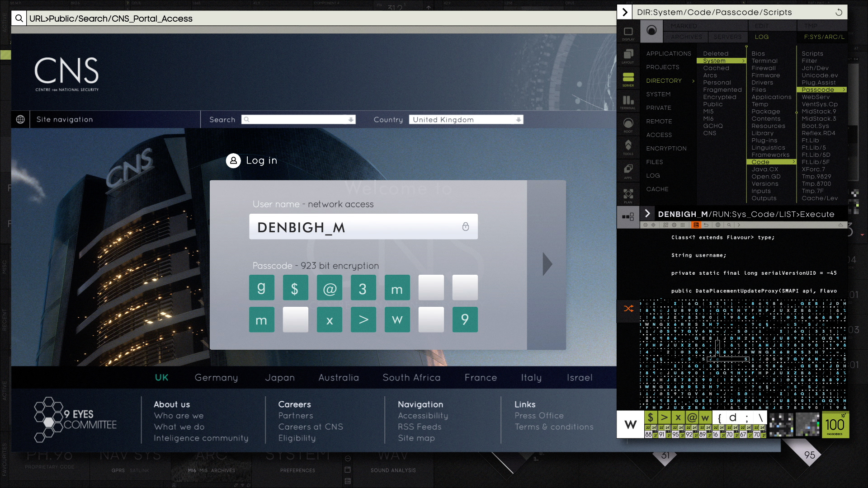
Task: Open the Firewall entry in System list
Action: [x=764, y=68]
